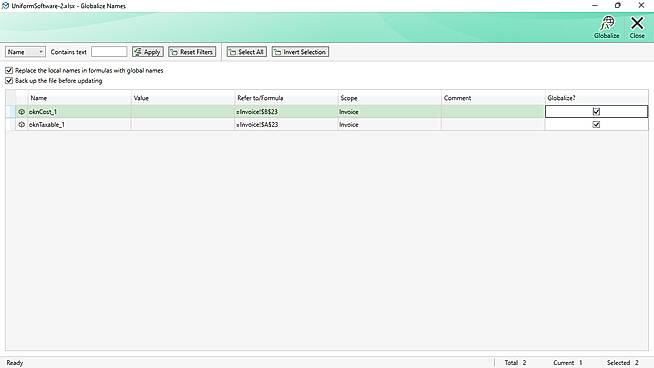Close window via title bar X

pyautogui.click(x=641, y=5)
